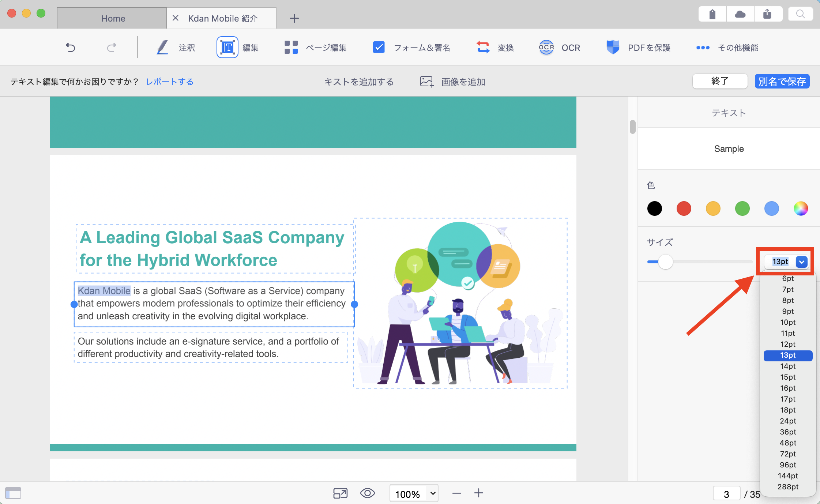This screenshot has height=504, width=820.
Task: Switch to the Home tab
Action: pyautogui.click(x=112, y=18)
